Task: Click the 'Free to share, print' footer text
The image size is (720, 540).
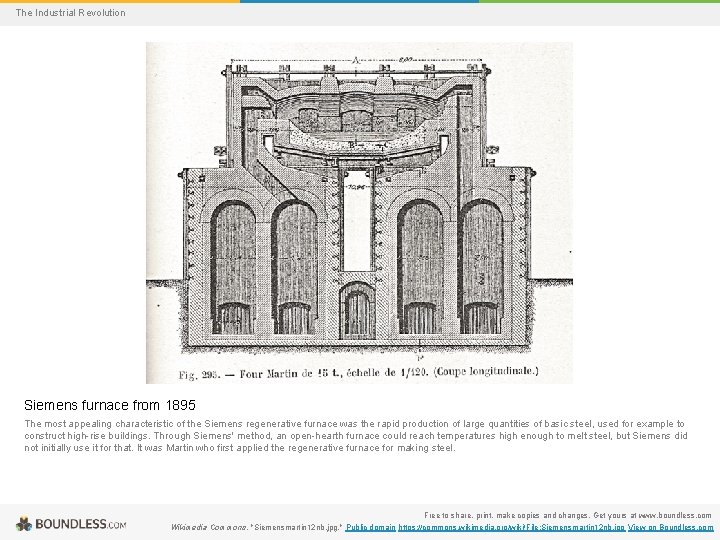Action: 568,515
